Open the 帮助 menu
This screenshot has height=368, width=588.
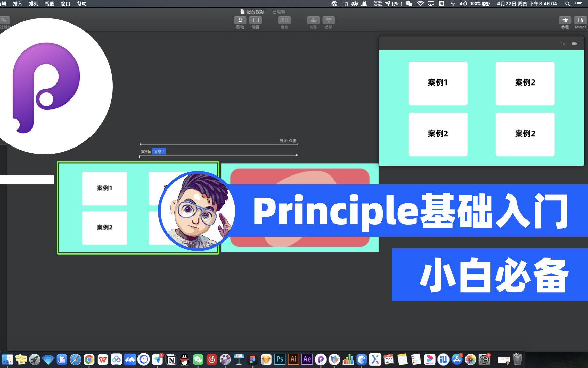pyautogui.click(x=81, y=4)
